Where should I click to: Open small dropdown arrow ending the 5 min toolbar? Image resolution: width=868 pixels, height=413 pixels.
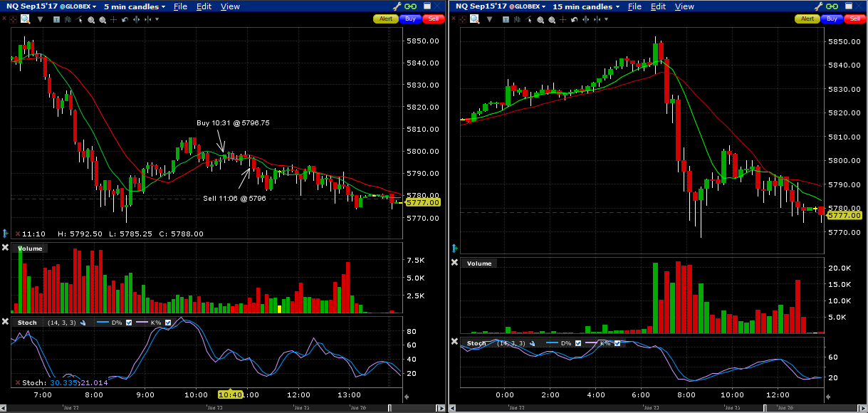click(x=157, y=19)
